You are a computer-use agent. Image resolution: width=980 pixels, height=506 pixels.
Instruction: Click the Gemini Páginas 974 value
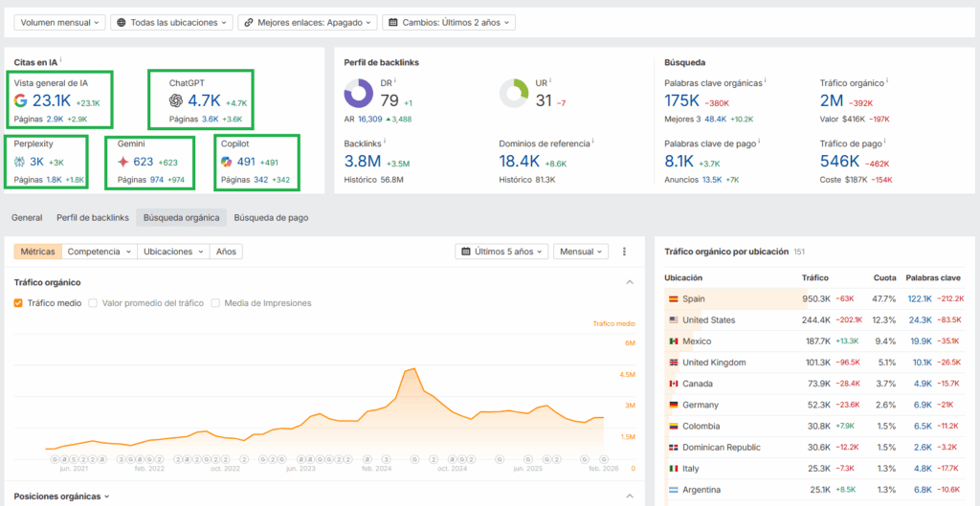pos(158,180)
